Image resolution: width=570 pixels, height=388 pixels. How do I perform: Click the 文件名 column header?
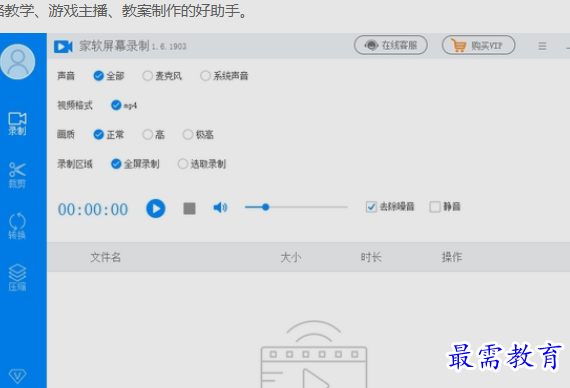(105, 257)
